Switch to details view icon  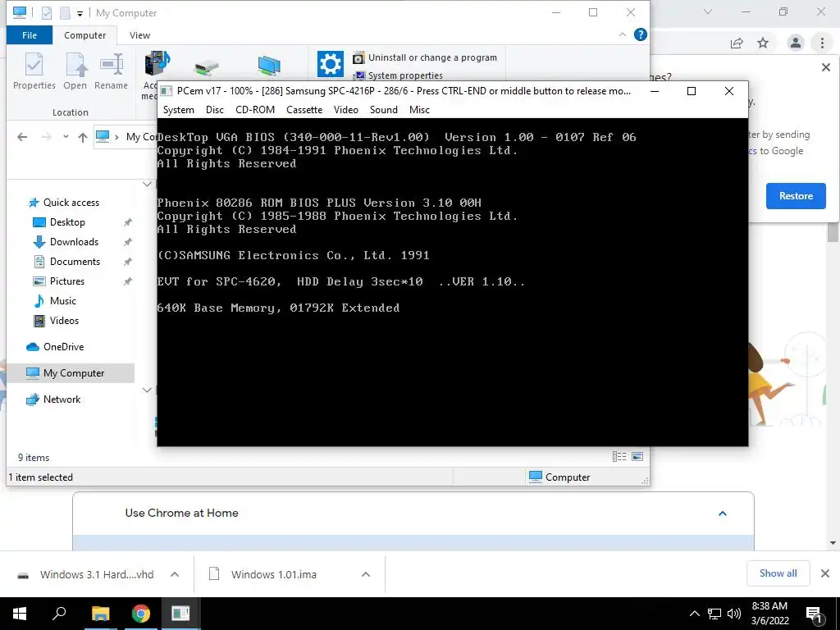(x=619, y=456)
